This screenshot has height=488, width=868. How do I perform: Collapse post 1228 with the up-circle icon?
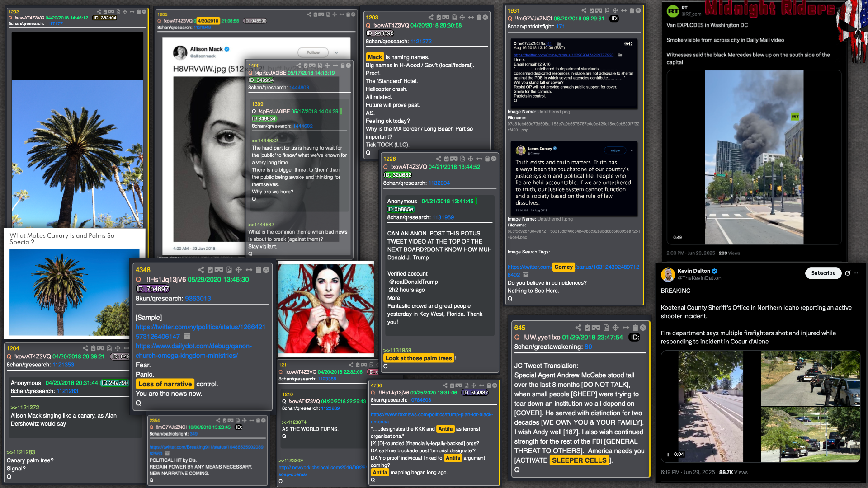coord(494,159)
